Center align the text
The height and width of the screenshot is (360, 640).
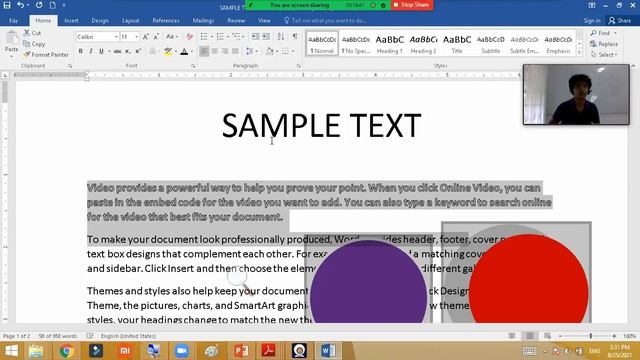tap(214, 51)
